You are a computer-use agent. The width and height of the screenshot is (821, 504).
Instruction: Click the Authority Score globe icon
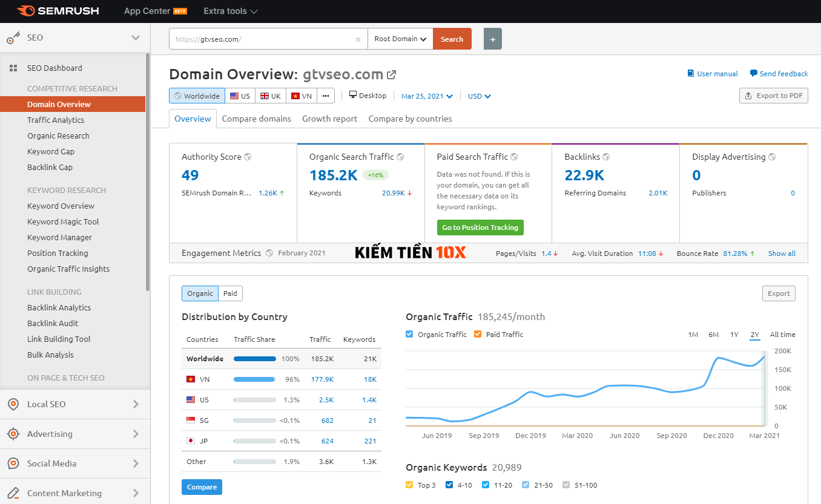[248, 157]
